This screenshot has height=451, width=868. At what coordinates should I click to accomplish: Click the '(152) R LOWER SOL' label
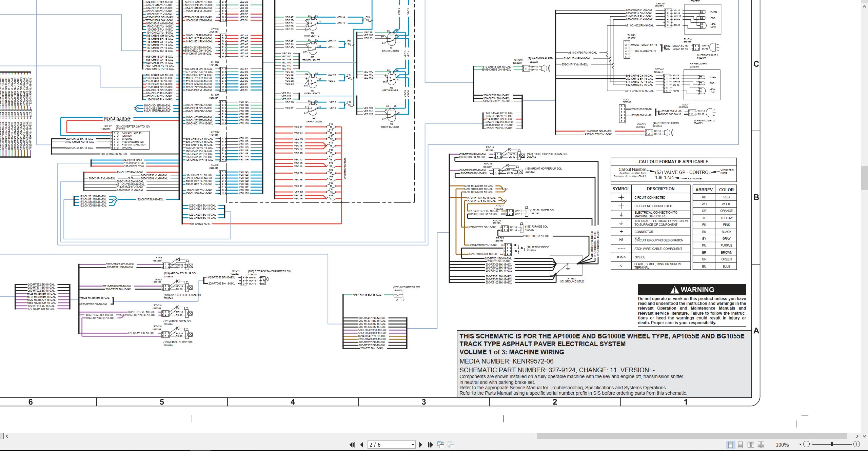pyautogui.click(x=542, y=210)
